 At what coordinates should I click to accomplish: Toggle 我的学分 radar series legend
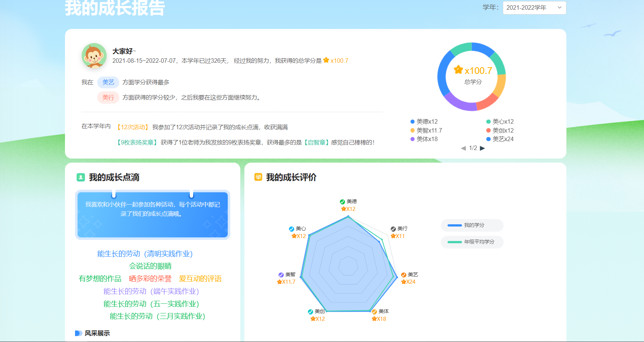(472, 225)
